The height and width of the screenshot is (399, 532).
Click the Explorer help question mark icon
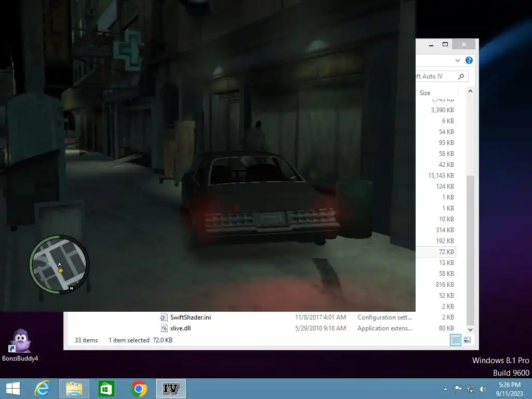[469, 60]
